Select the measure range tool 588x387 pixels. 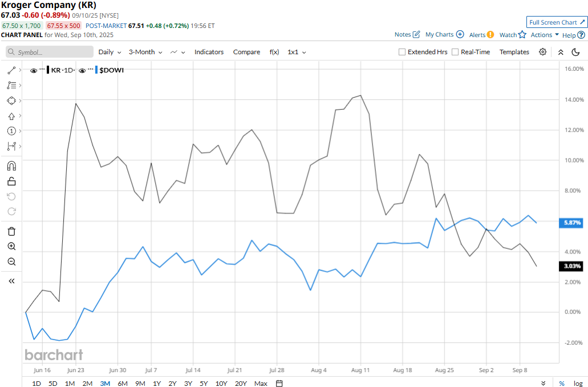[x=11, y=146]
